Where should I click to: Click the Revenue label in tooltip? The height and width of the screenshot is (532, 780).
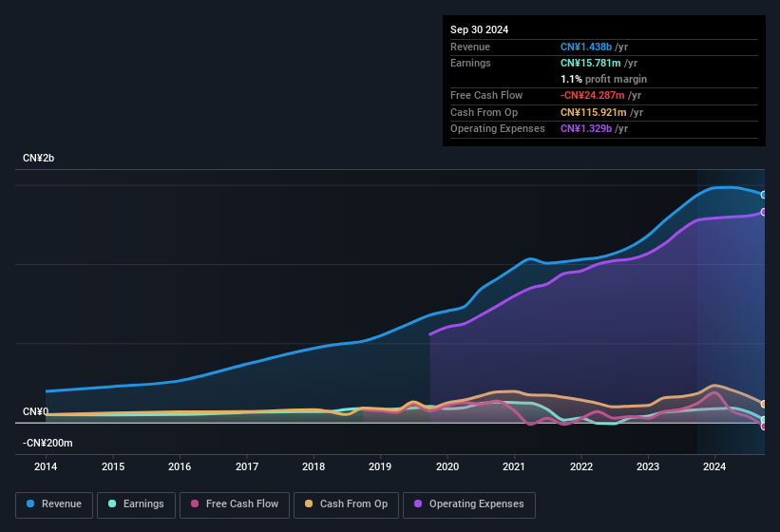click(x=470, y=47)
